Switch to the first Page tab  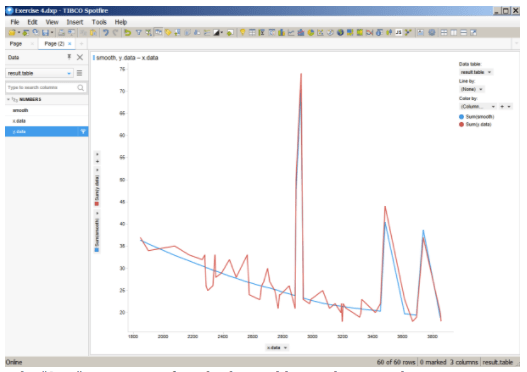(16, 44)
